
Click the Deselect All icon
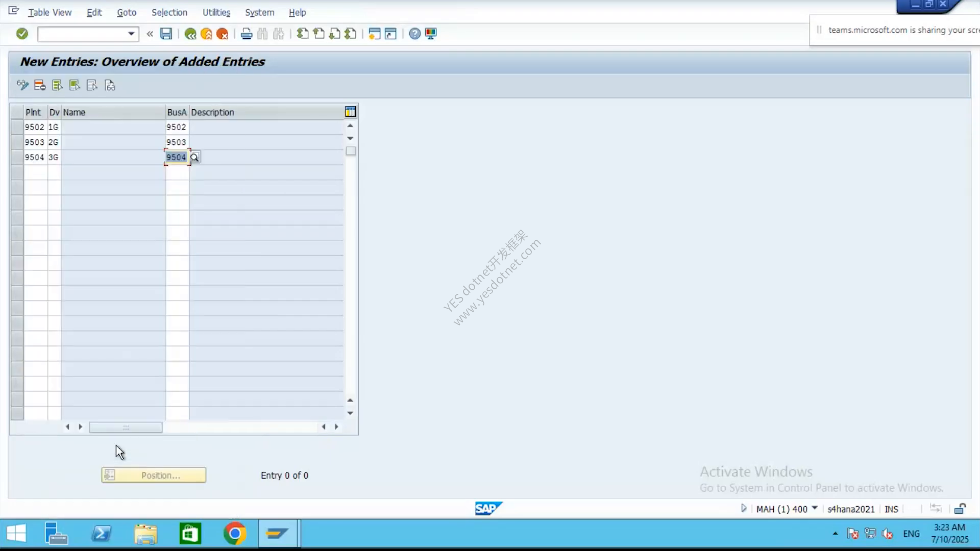[92, 85]
